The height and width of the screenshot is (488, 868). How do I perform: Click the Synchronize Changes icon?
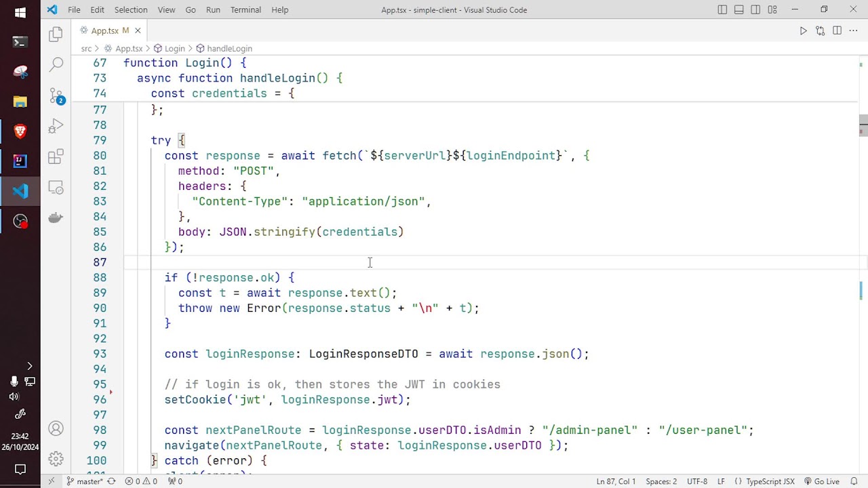click(112, 481)
